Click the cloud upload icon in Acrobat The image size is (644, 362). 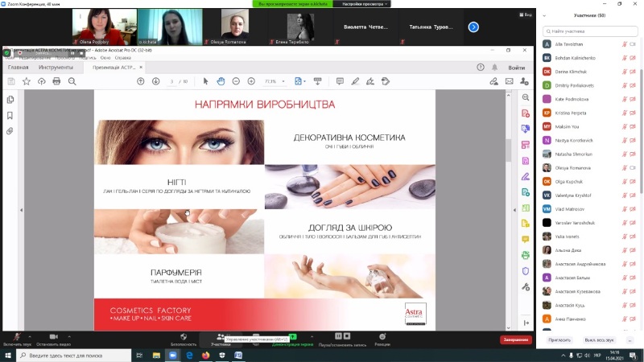click(42, 81)
